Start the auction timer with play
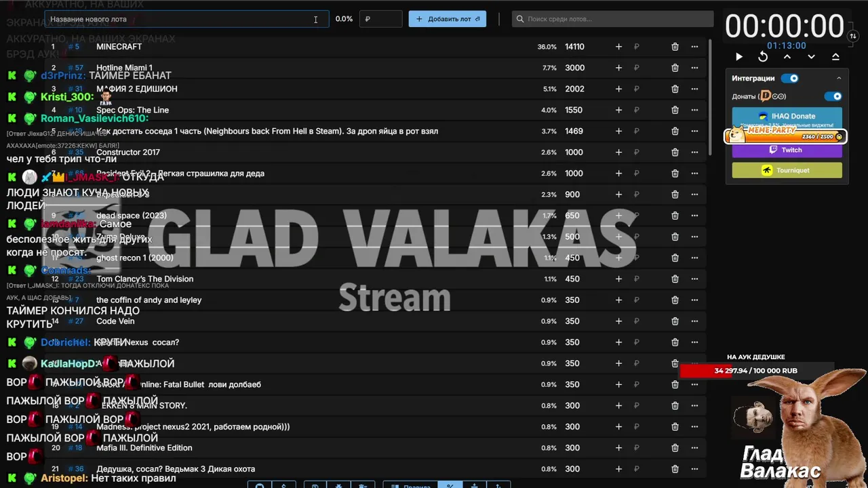This screenshot has height=488, width=868. tap(739, 57)
